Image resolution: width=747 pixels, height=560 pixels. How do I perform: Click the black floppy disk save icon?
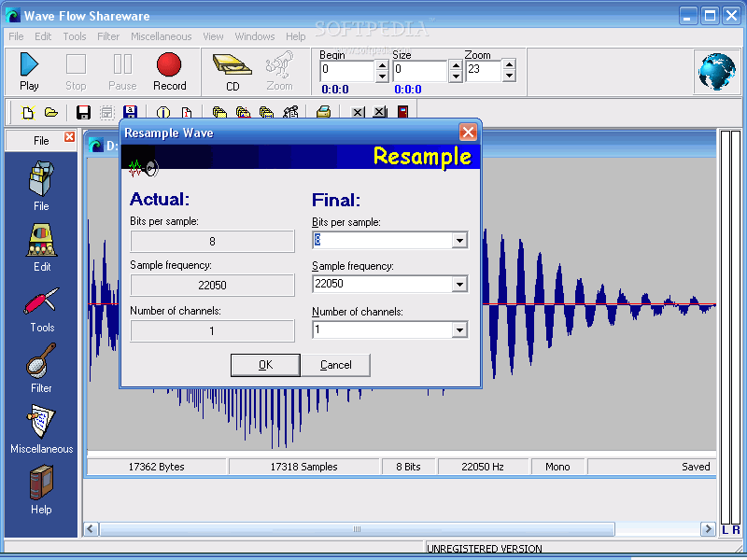coord(83,112)
